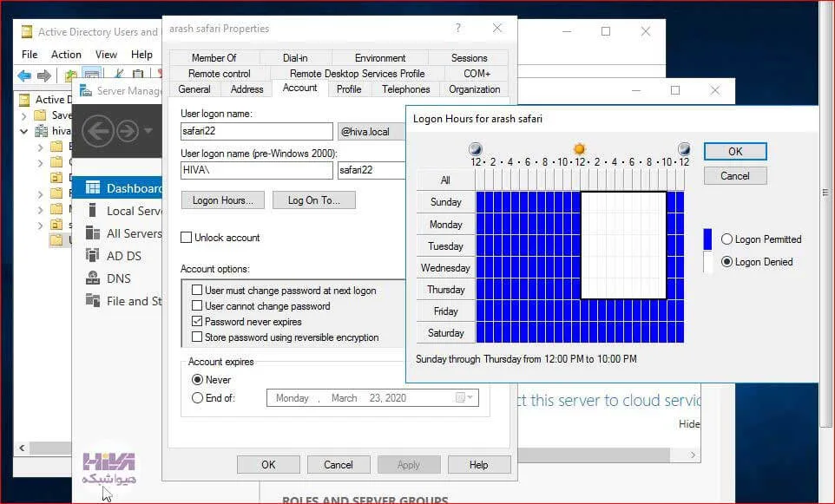Switch to the Member Of tab
The image size is (835, 504).
(214, 57)
